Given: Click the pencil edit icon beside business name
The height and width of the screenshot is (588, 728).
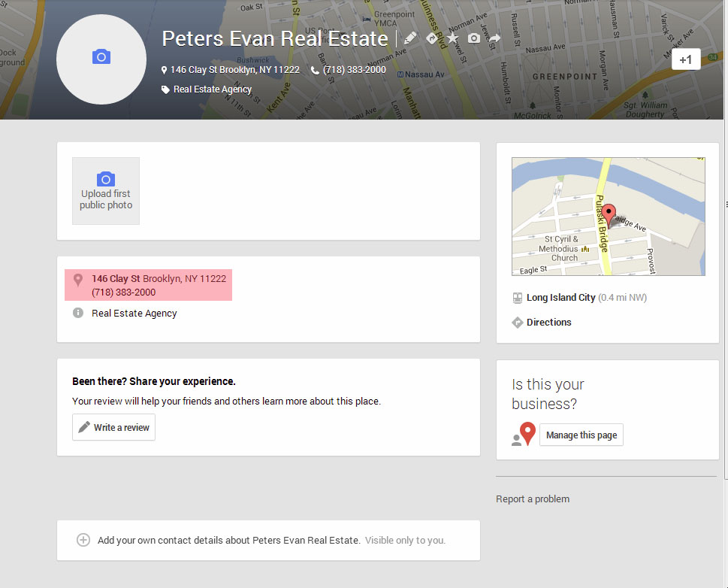Looking at the screenshot, I should coord(410,38).
